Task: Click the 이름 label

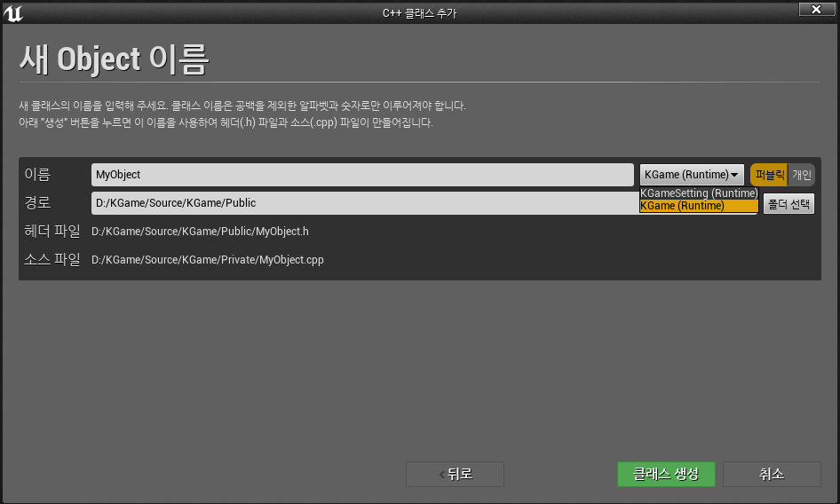Action: (x=37, y=175)
